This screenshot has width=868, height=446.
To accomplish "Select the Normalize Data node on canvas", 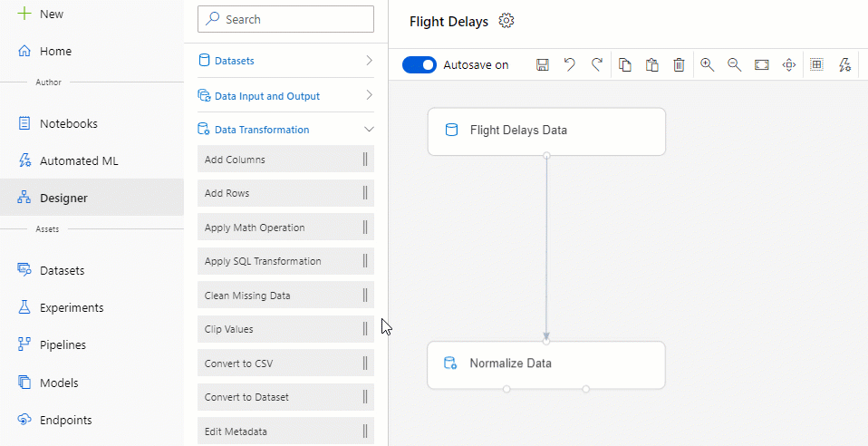I will [x=546, y=364].
